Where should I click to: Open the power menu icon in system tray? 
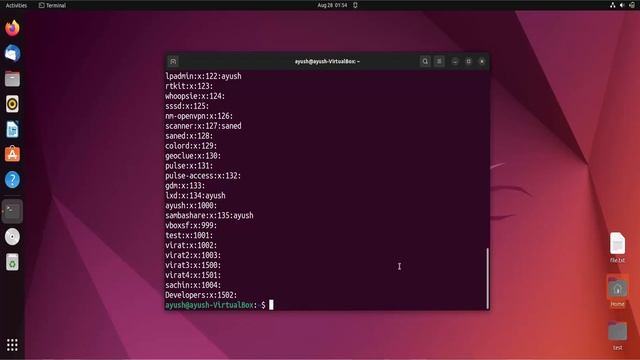[x=632, y=5]
